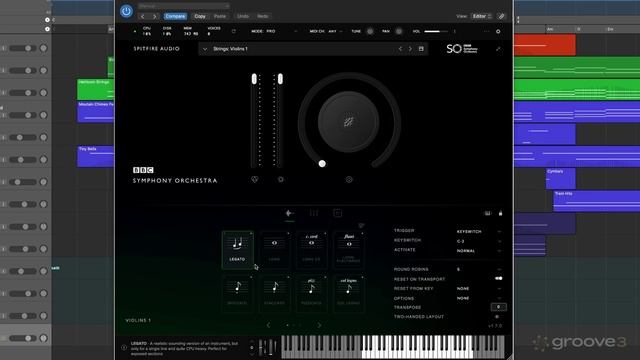Go to next preset with right arrow
The width and height of the screenshot is (640, 360).
(x=154, y=16)
